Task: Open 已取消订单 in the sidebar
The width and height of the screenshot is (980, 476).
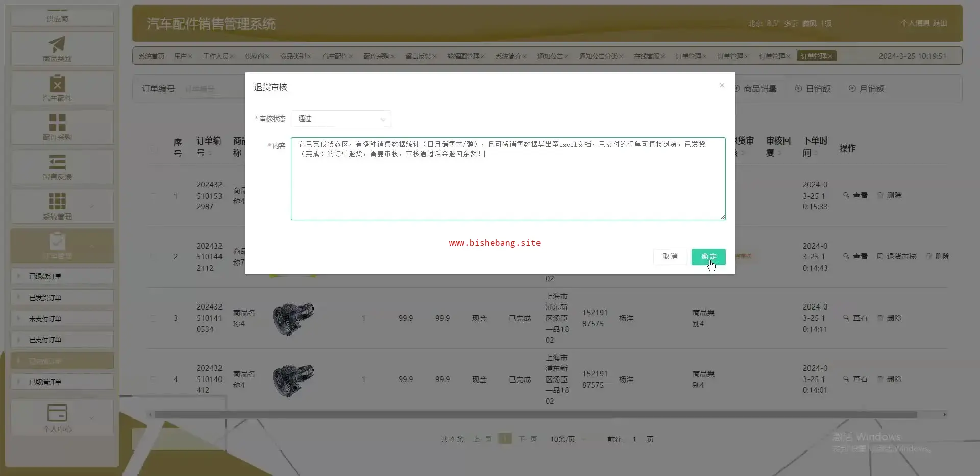Action: 62,382
